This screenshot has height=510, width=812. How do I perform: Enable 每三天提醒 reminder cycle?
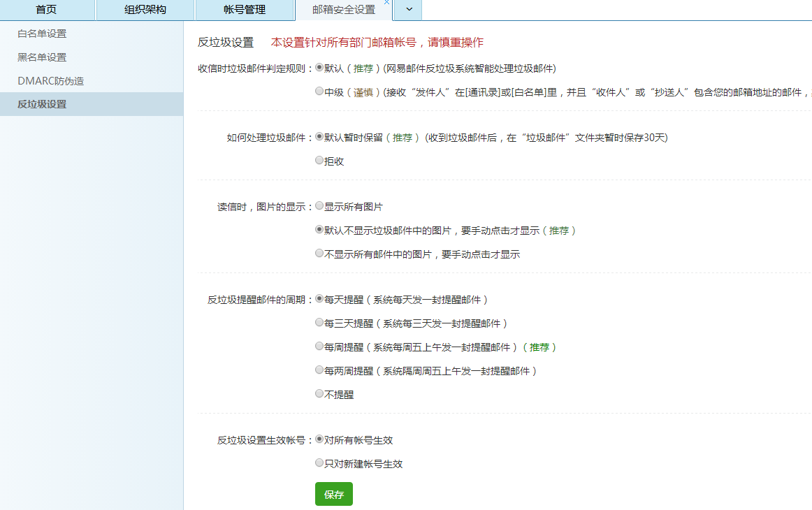click(x=319, y=322)
